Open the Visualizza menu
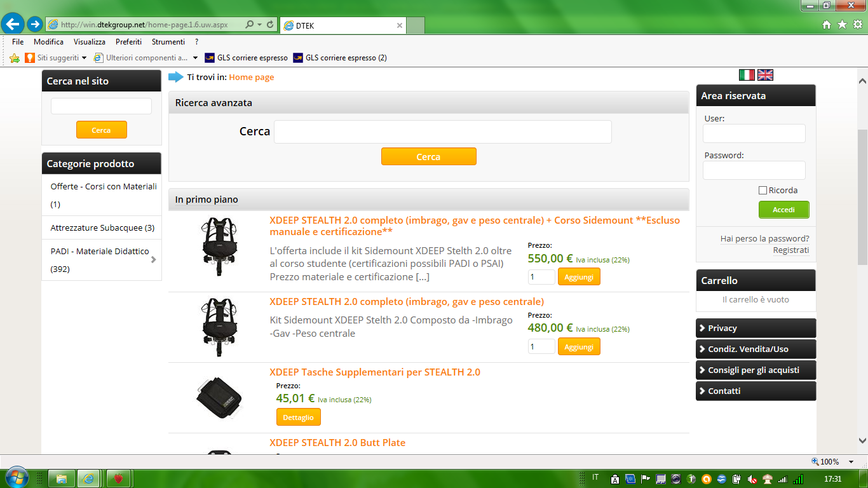The height and width of the screenshot is (488, 868). tap(90, 42)
